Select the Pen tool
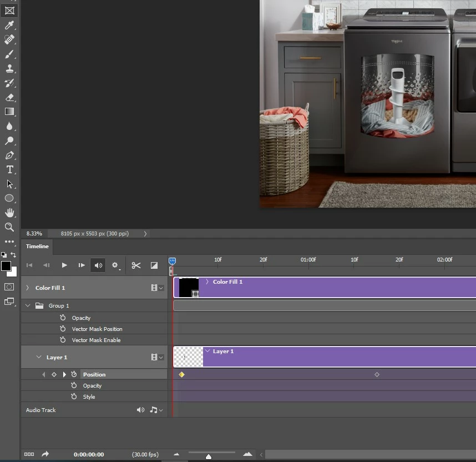This screenshot has height=462, width=476. (x=9, y=155)
